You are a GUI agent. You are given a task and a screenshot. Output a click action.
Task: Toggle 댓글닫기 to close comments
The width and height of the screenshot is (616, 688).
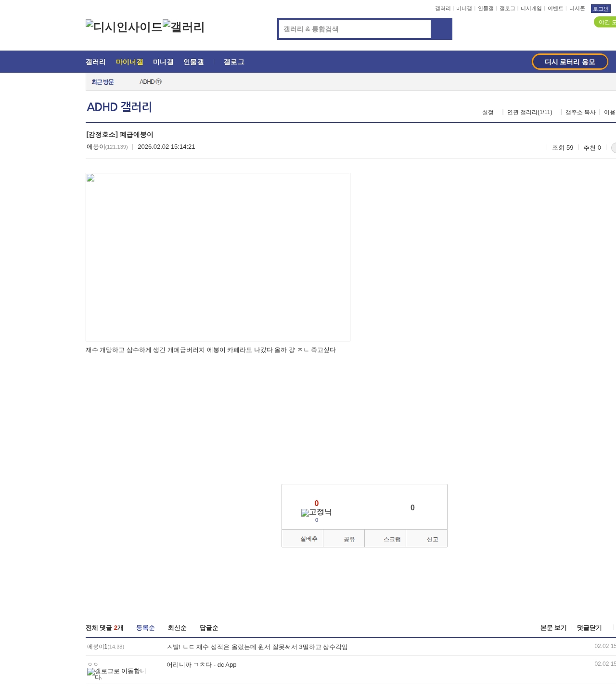[x=589, y=628]
